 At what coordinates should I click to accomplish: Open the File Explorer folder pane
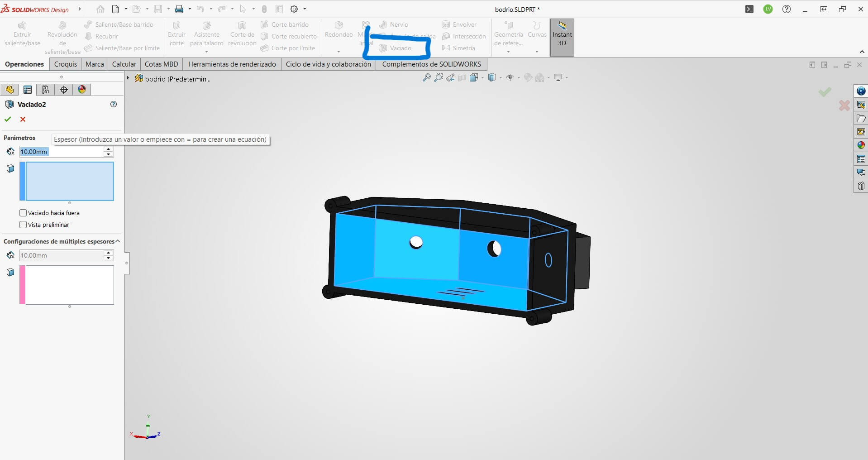coord(861,118)
